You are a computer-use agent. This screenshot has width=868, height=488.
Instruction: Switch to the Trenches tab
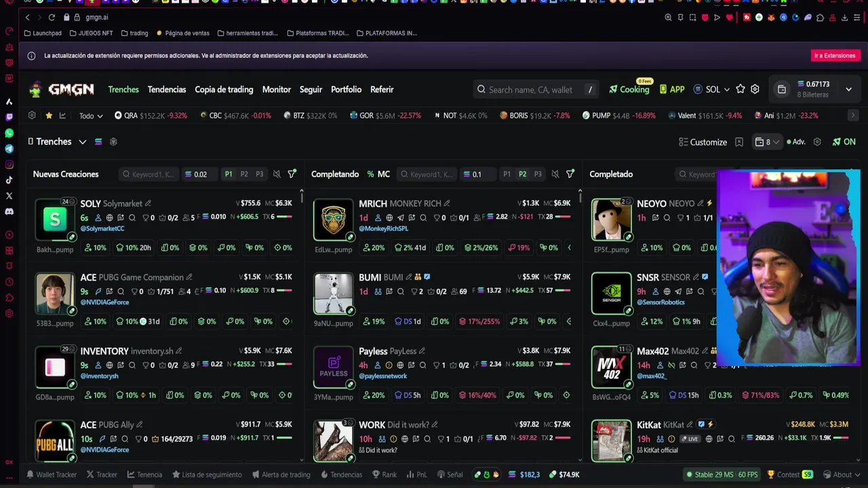[123, 89]
